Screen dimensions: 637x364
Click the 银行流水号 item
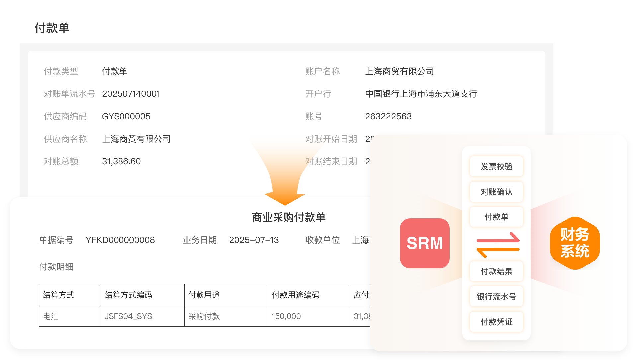pyautogui.click(x=496, y=296)
